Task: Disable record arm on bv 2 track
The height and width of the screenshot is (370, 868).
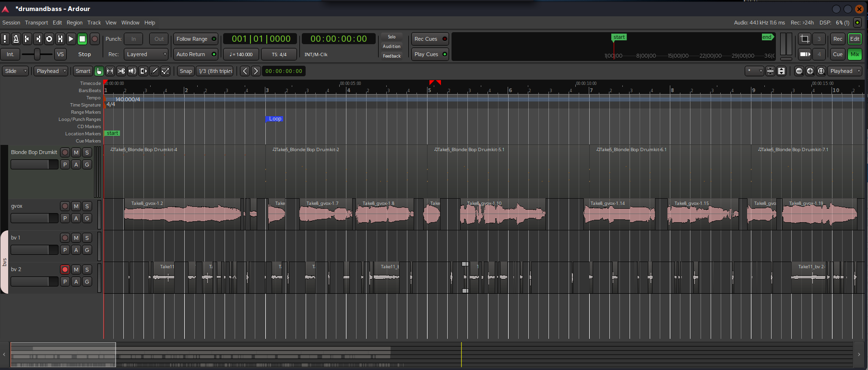Action: 65,269
